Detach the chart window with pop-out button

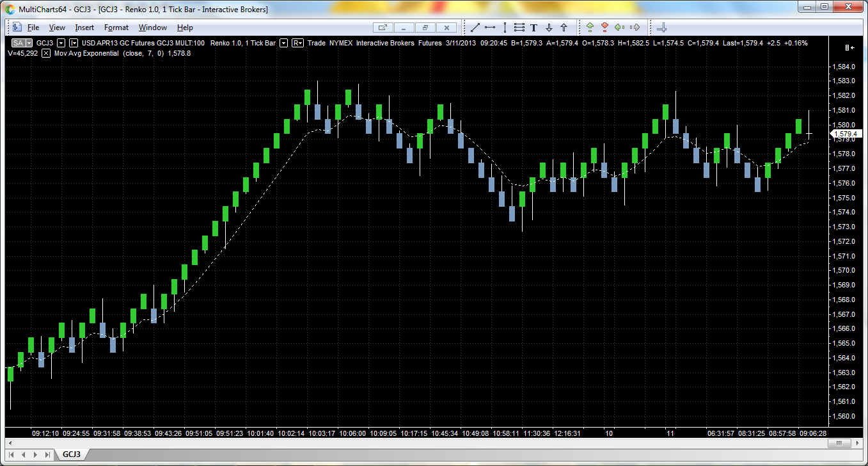[383, 28]
